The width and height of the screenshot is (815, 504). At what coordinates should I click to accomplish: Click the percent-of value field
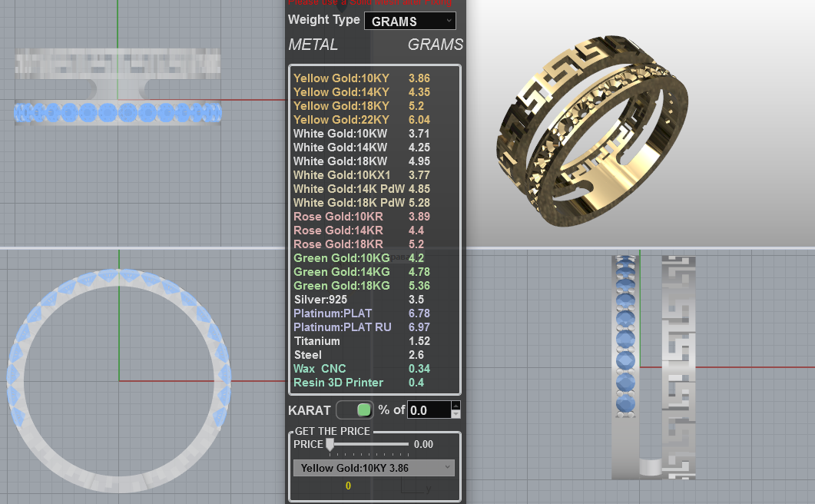[x=429, y=409]
